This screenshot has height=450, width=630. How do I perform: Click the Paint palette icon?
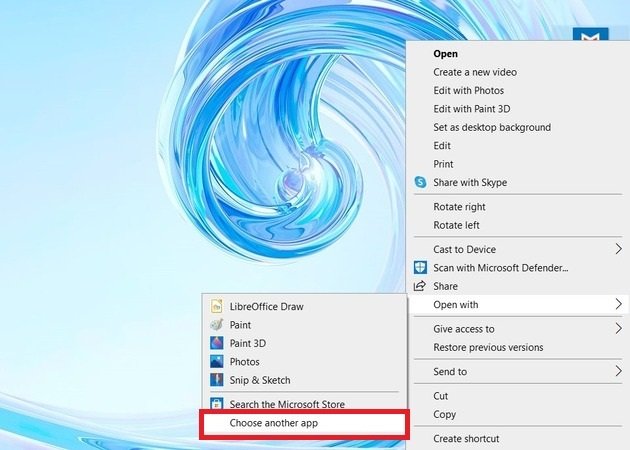click(x=217, y=325)
